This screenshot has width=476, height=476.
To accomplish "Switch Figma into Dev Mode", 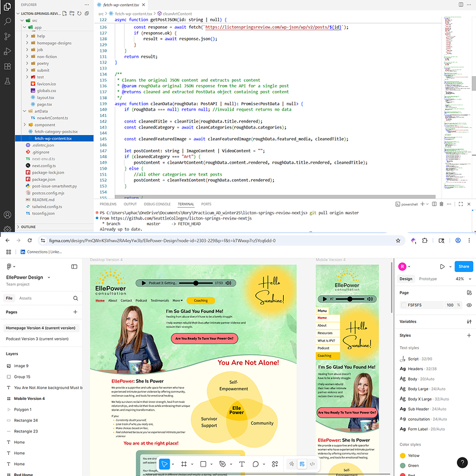I will click(x=312, y=464).
